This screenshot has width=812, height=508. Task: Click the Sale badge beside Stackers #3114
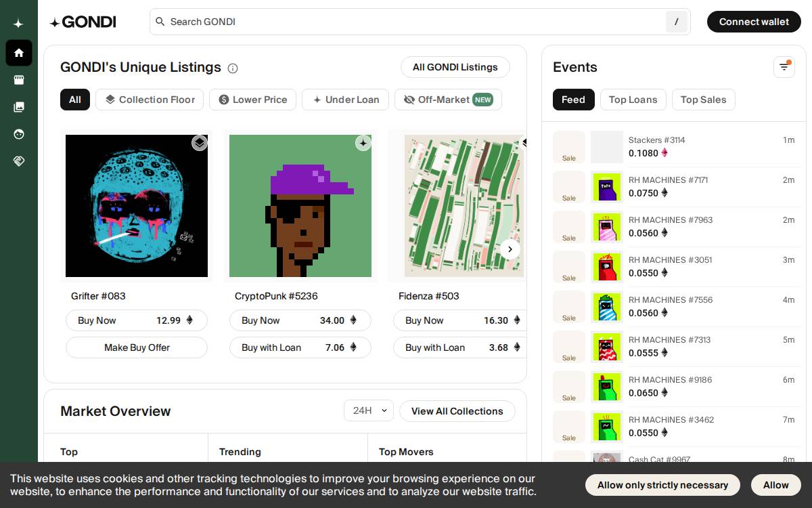click(x=569, y=147)
